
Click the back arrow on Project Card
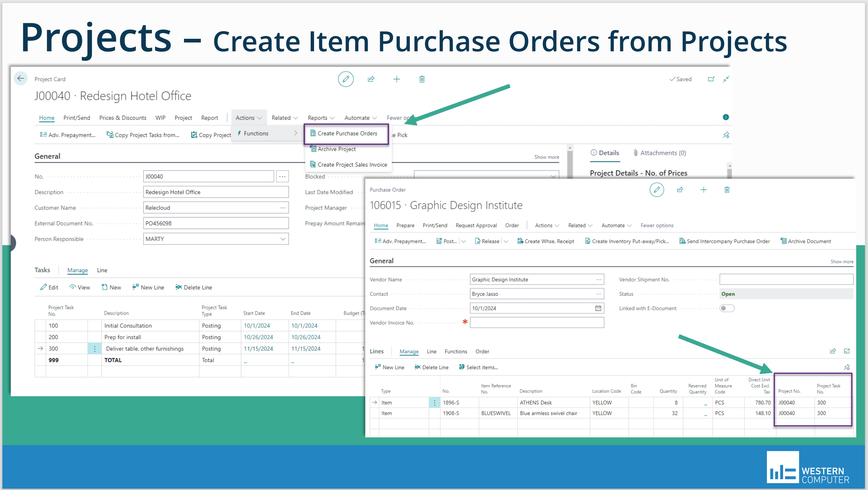21,79
